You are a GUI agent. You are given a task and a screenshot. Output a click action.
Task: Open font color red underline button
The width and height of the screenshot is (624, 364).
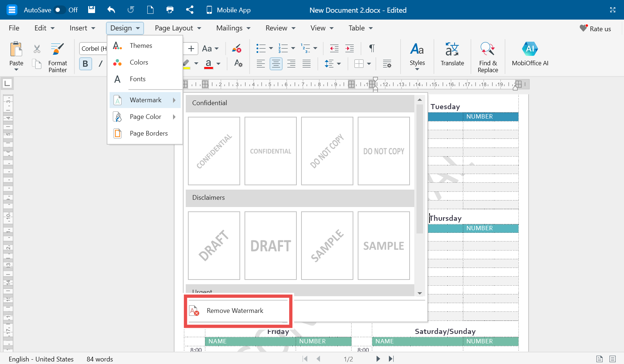pyautogui.click(x=209, y=64)
